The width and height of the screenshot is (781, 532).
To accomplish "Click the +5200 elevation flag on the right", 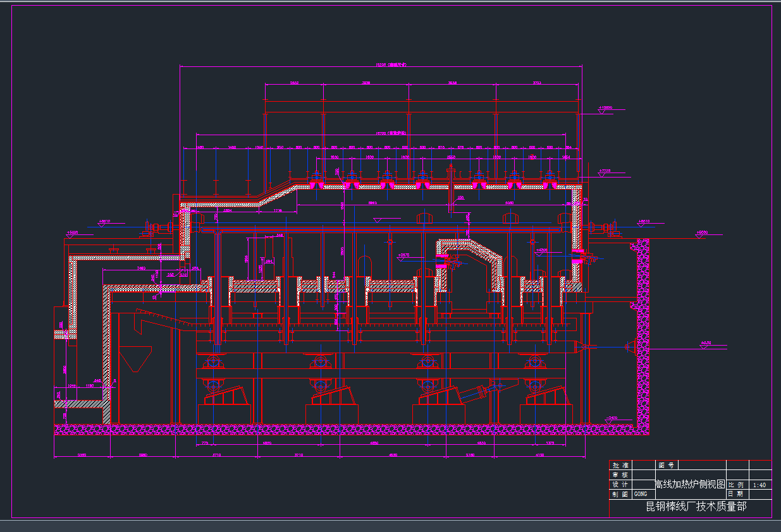I will tap(701, 233).
